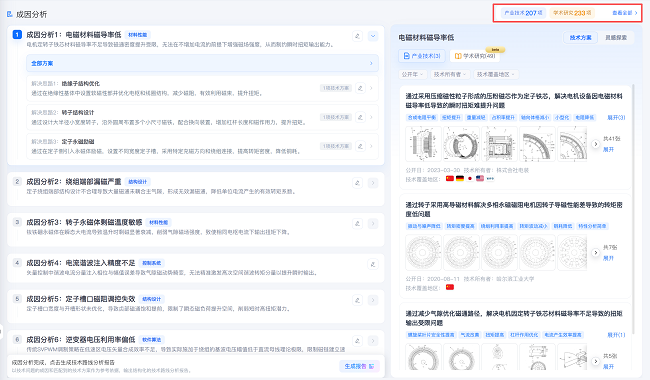
Task: Open the 全部方案 row
Action: tap(202, 63)
